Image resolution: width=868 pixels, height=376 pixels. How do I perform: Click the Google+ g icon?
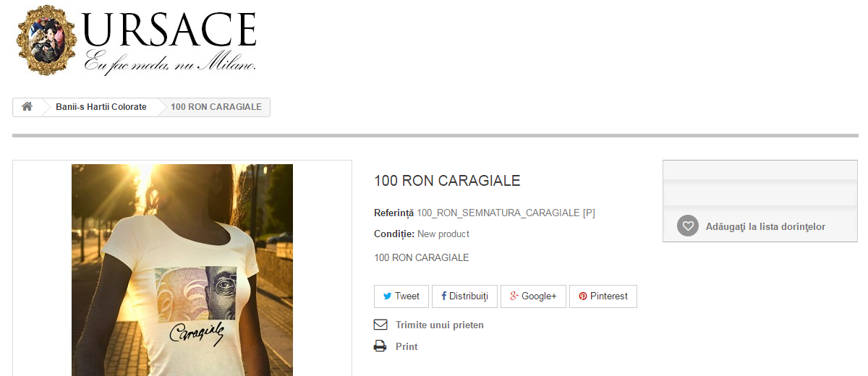(514, 296)
